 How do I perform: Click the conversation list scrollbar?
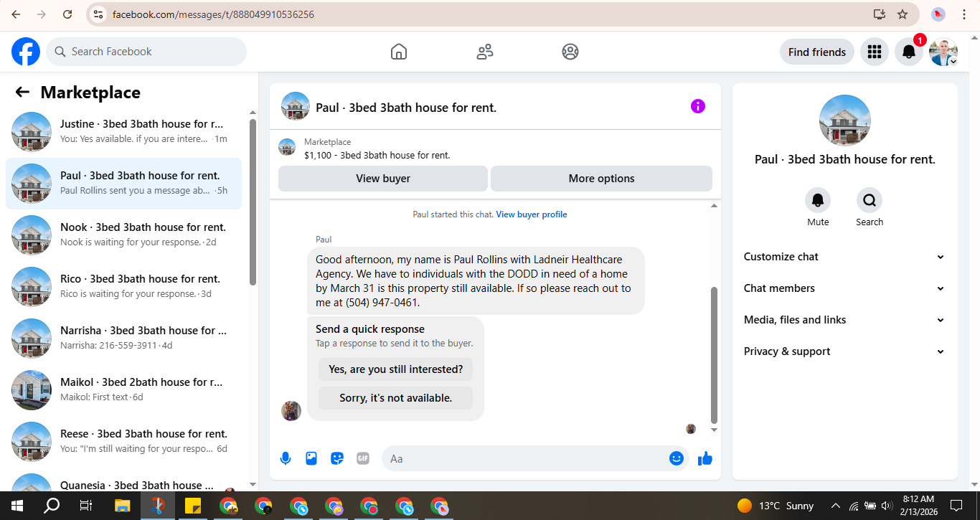point(253,202)
